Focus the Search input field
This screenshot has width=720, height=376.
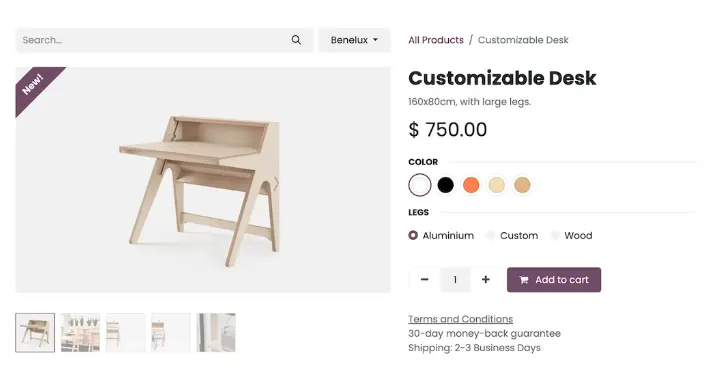tap(154, 40)
